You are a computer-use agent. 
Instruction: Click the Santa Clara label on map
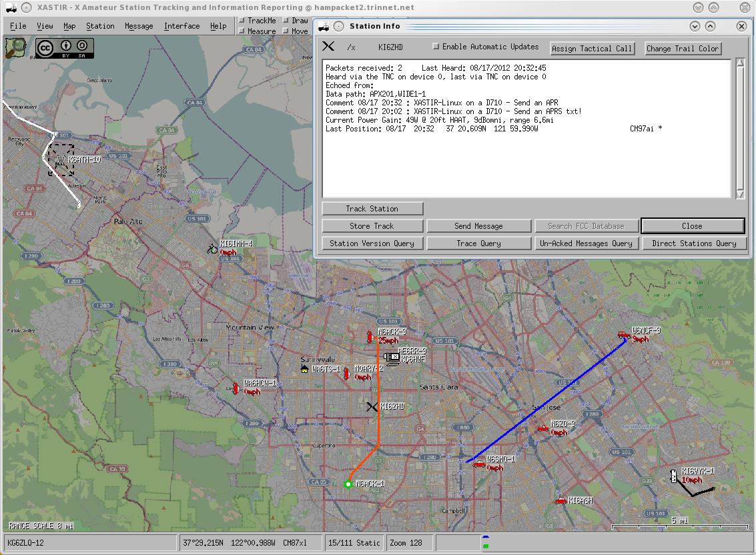click(439, 387)
